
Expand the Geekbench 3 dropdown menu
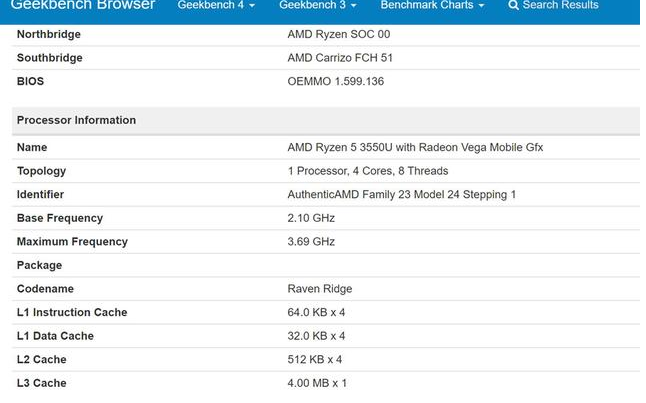tap(317, 6)
